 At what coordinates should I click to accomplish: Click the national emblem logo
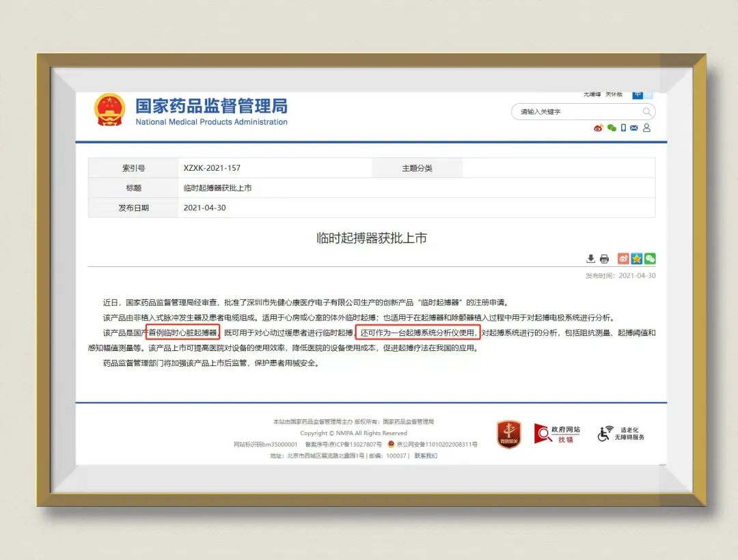(x=109, y=109)
